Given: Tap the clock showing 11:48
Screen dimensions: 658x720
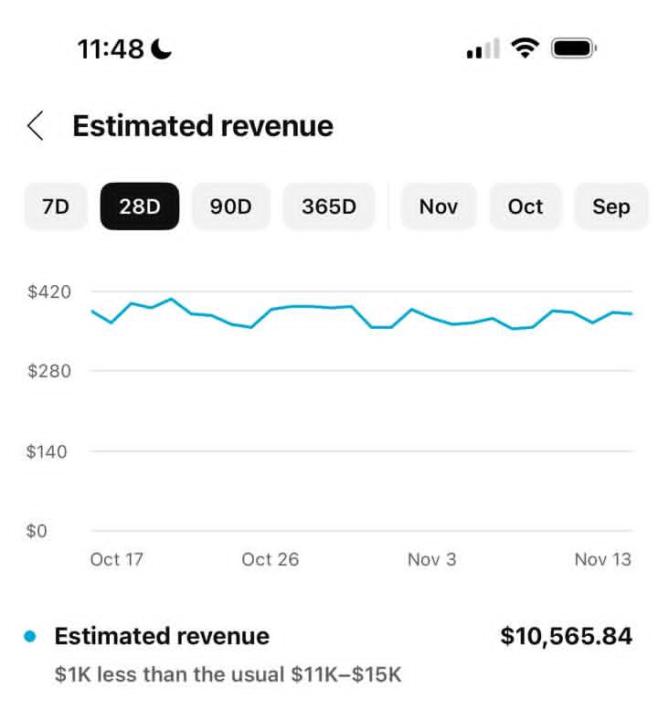Looking at the screenshot, I should (x=111, y=48).
